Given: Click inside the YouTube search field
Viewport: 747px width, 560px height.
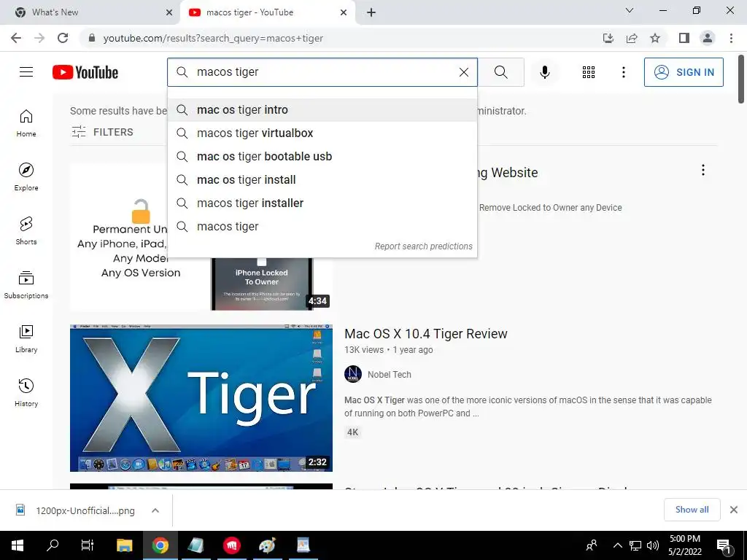Looking at the screenshot, I should click(324, 72).
